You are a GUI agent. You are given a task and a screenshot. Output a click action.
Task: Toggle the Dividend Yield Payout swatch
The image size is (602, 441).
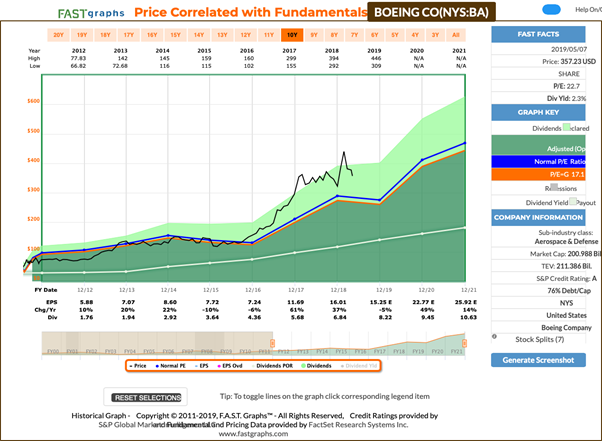point(572,201)
